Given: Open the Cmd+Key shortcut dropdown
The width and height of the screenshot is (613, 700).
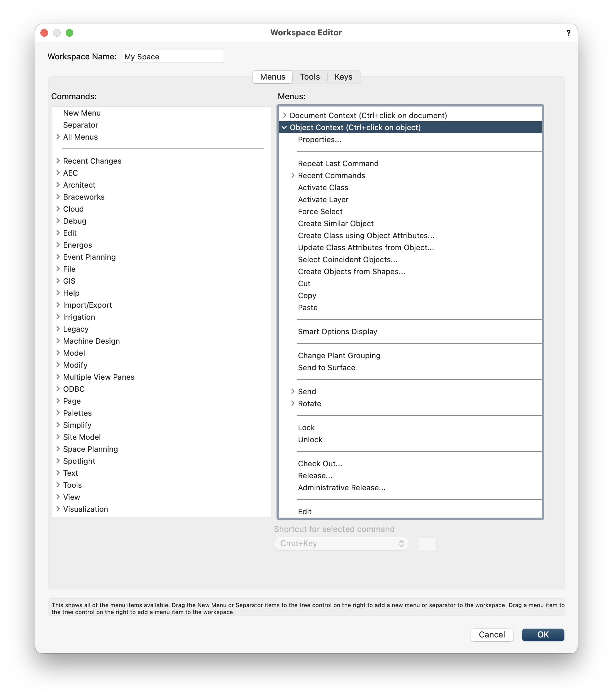Looking at the screenshot, I should [x=341, y=543].
